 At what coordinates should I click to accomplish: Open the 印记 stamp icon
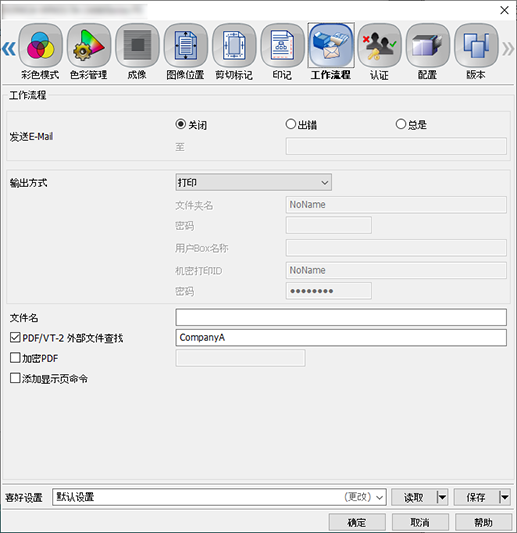282,45
